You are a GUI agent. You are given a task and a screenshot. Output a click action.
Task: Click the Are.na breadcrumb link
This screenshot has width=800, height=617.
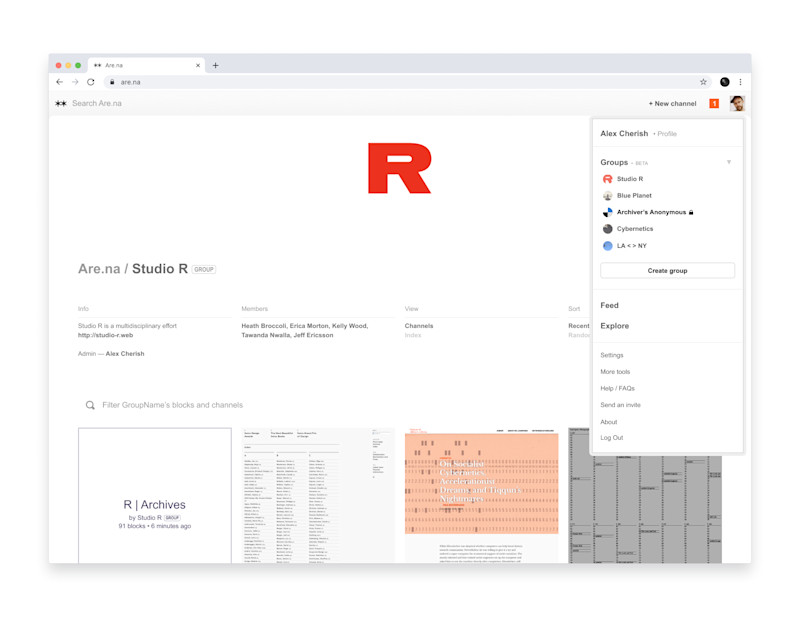[99, 269]
